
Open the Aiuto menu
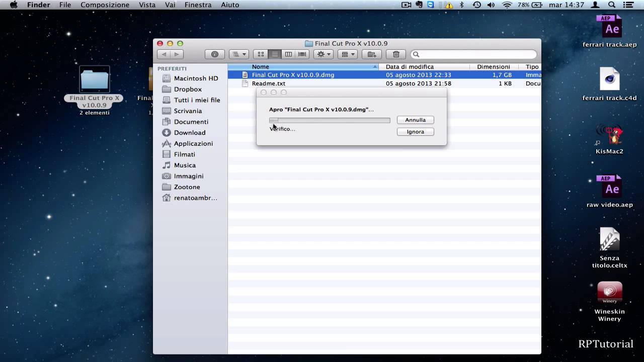click(x=230, y=5)
